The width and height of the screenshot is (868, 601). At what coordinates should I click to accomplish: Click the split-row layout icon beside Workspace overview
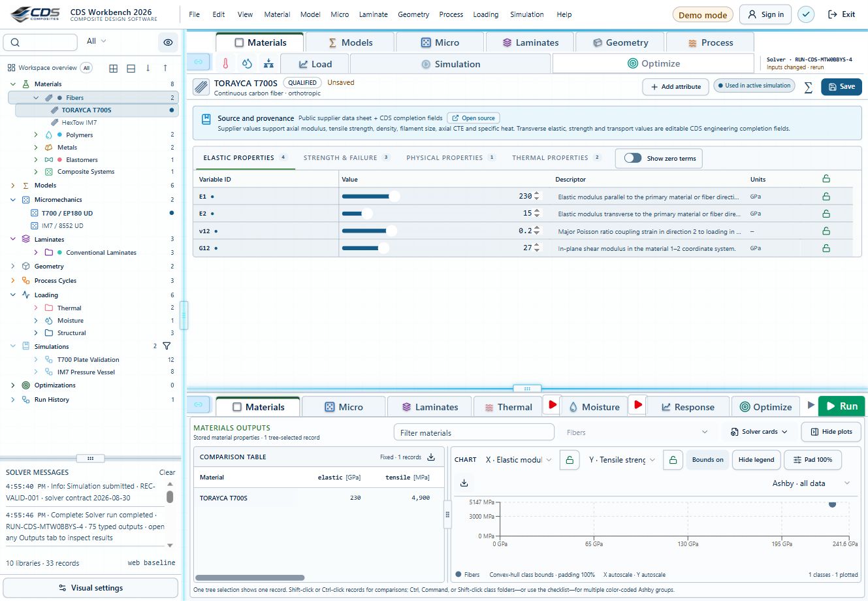(x=131, y=68)
